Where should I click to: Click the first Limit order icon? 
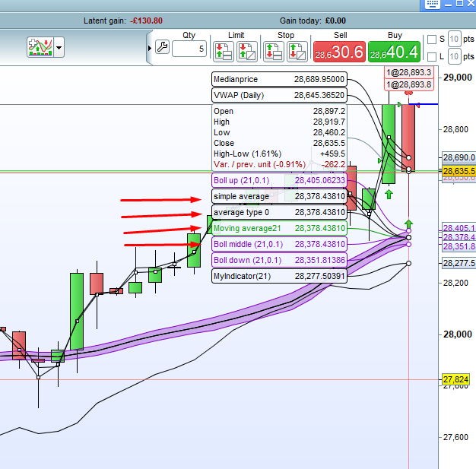[224, 52]
